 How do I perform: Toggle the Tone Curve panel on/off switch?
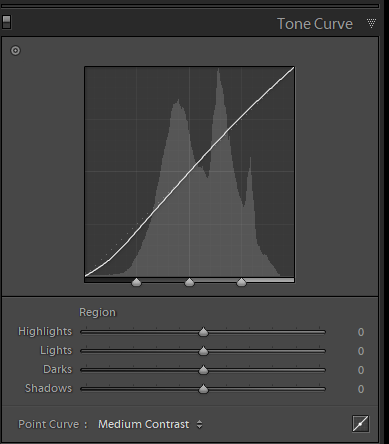(6, 22)
